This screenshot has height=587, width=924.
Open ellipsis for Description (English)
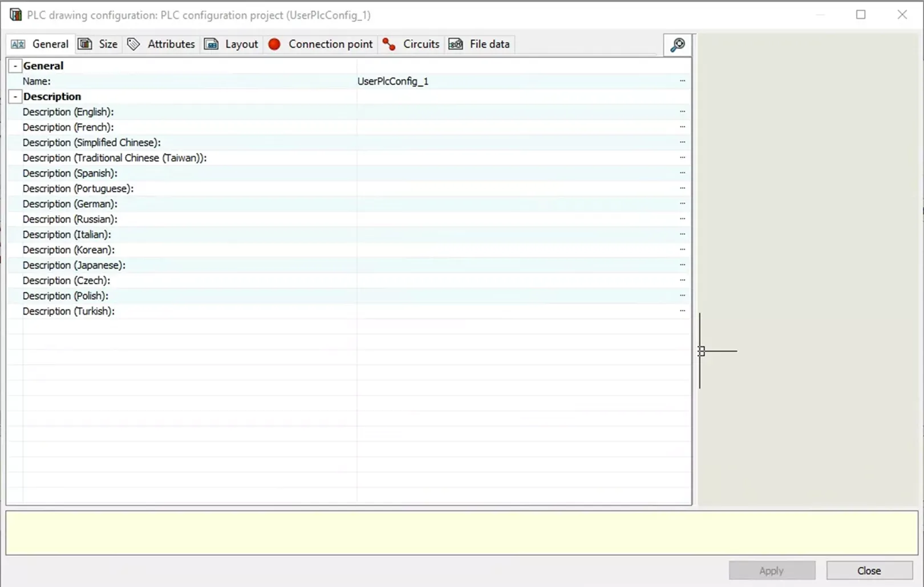pyautogui.click(x=682, y=112)
